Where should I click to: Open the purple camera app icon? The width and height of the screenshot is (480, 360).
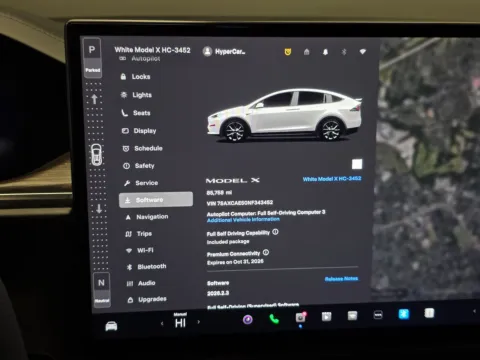click(248, 320)
